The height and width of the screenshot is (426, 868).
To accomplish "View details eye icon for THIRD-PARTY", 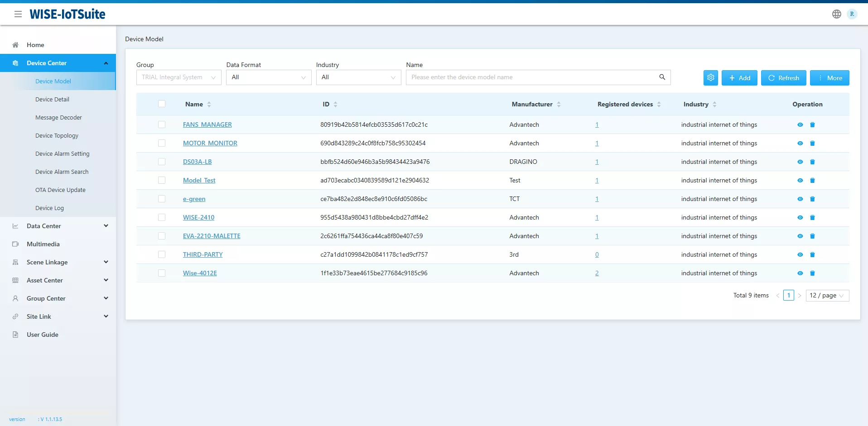I will 800,255.
